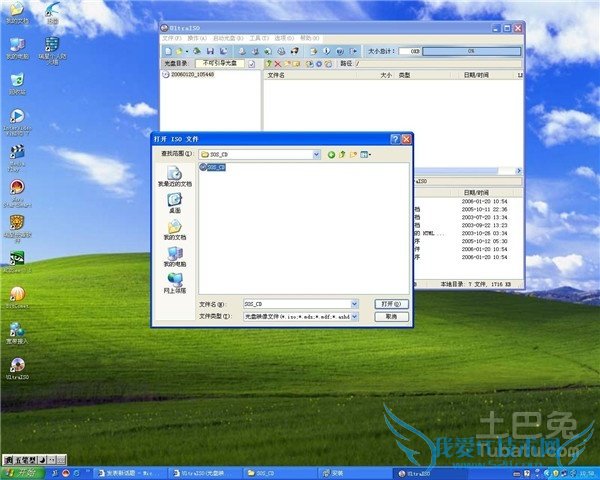Image resolution: width=600 pixels, height=480 pixels.
Task: Click the New file icon in UltraISO toolbar
Action: point(168,51)
